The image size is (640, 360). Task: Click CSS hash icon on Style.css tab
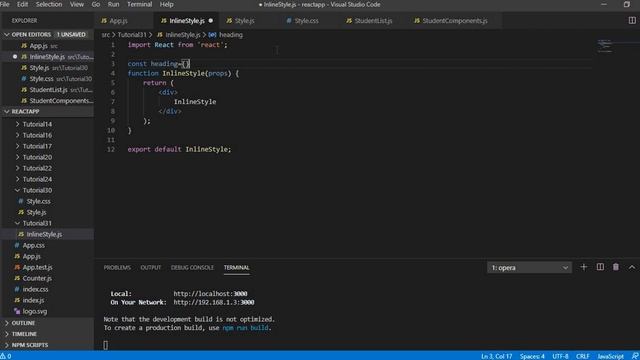(289, 20)
